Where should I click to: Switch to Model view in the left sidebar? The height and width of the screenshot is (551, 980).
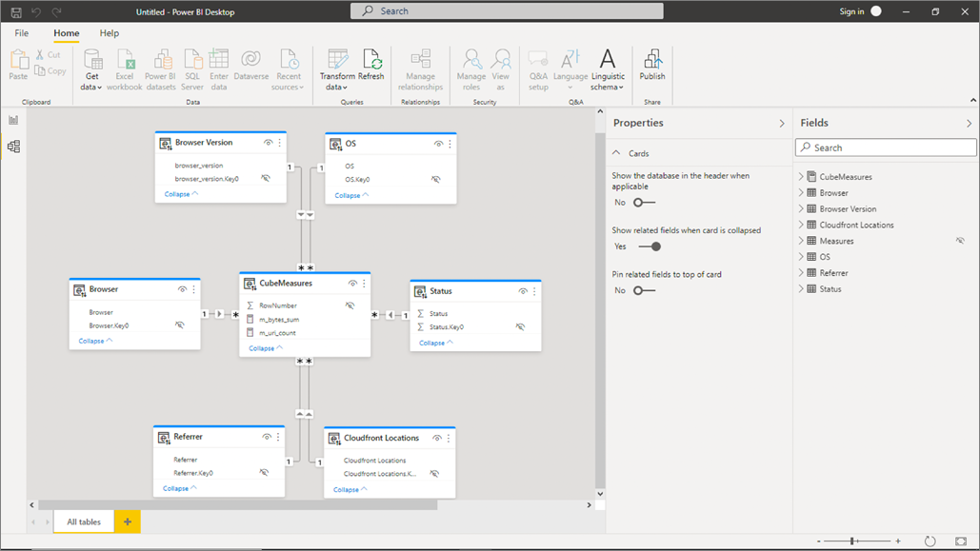point(13,147)
